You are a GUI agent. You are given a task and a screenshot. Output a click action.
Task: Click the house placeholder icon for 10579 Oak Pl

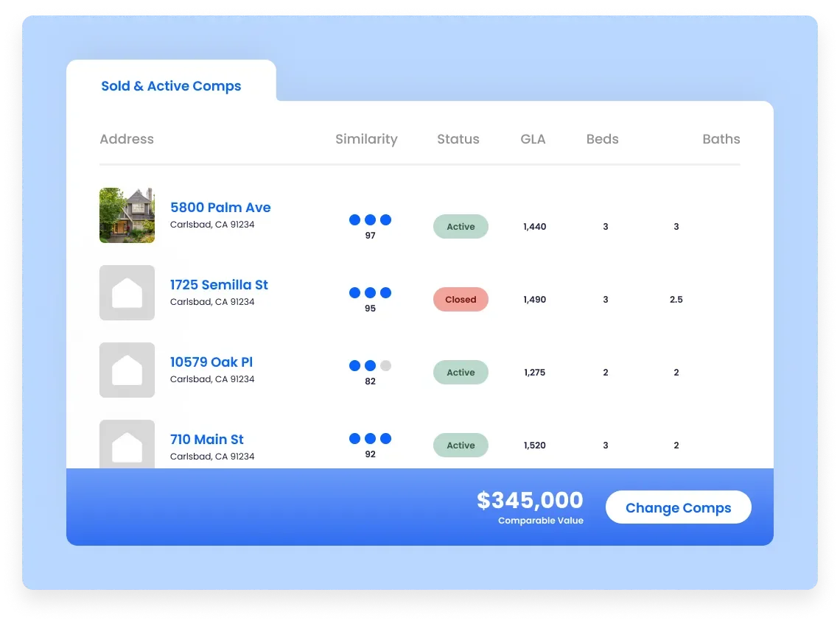(127, 370)
